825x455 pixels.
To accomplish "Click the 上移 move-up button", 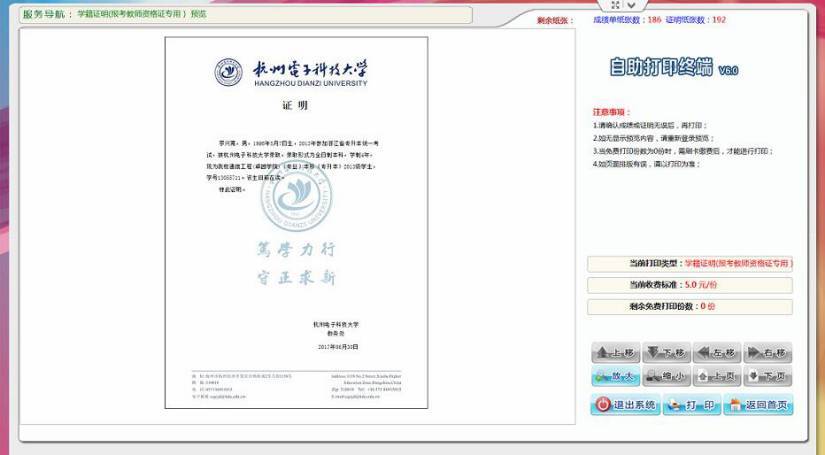I will [616, 352].
